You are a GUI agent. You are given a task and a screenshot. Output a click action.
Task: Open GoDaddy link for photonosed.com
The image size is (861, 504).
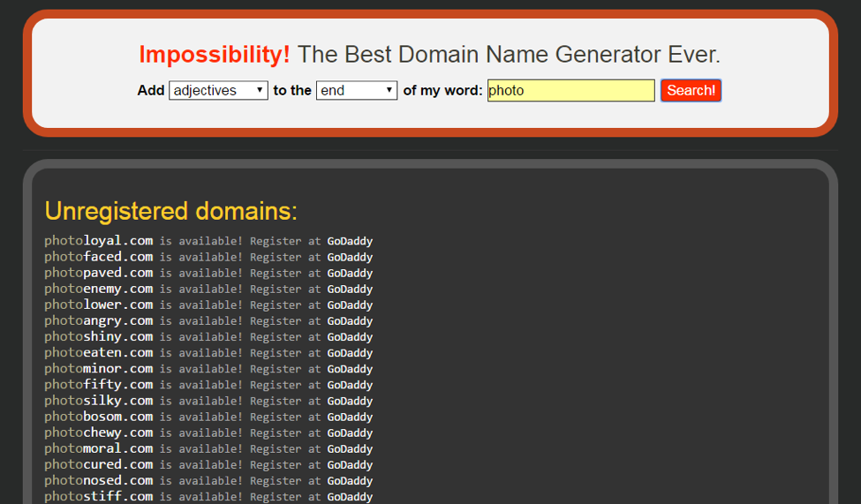tap(350, 480)
